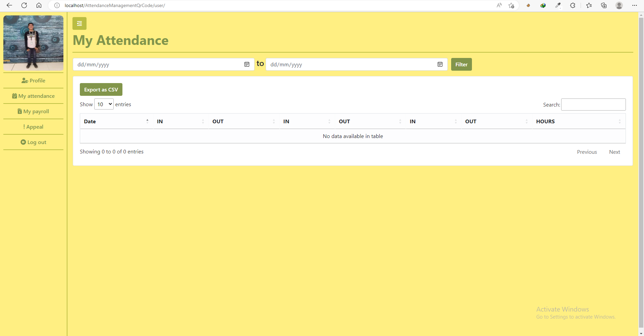
Task: Click the page vertical scrollbar
Action: (641, 172)
